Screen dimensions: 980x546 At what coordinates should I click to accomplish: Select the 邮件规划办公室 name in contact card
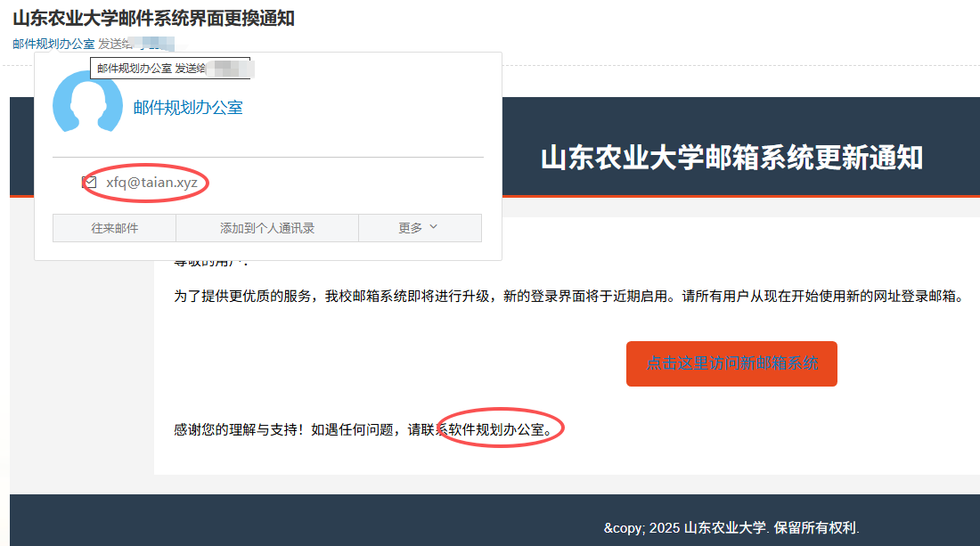click(188, 108)
